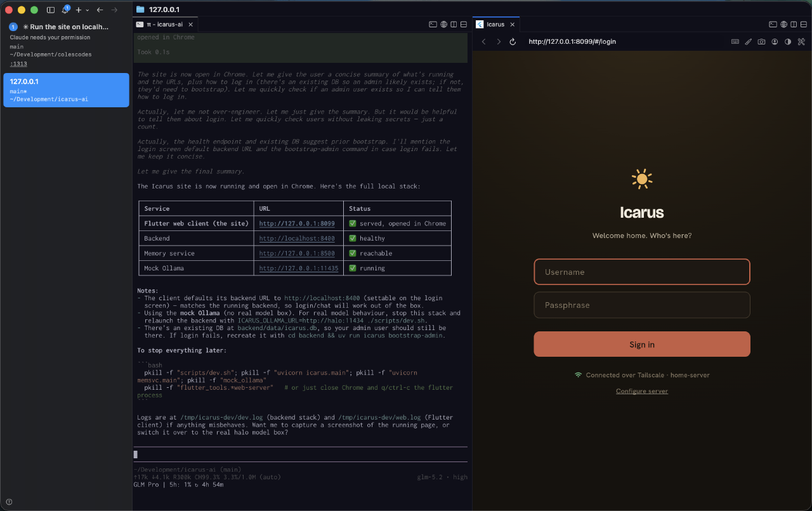
Task: Click the folder icon beside 127.0.0.1 title
Action: pyautogui.click(x=140, y=10)
